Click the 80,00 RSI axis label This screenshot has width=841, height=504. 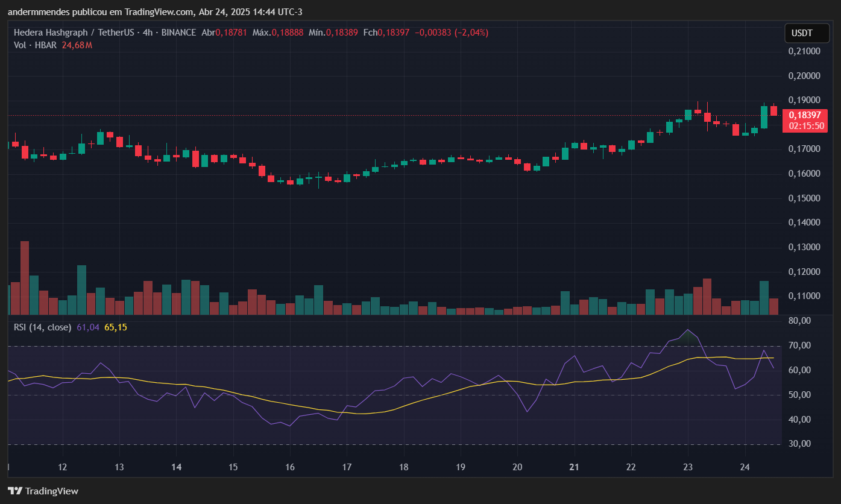pyautogui.click(x=800, y=321)
